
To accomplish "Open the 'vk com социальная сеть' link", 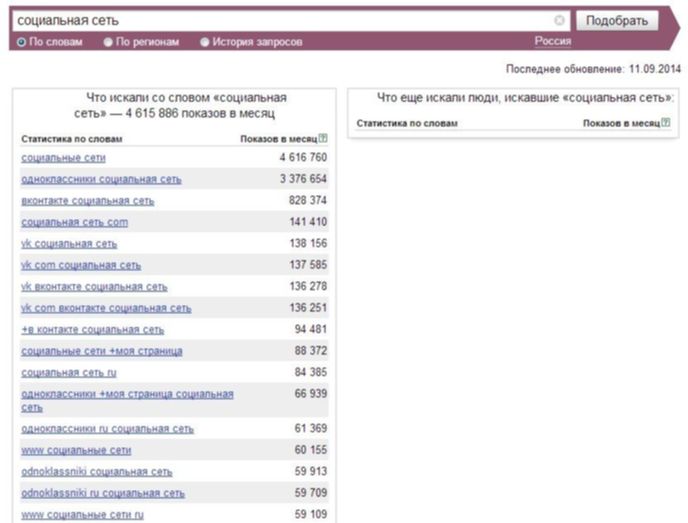I will click(81, 265).
